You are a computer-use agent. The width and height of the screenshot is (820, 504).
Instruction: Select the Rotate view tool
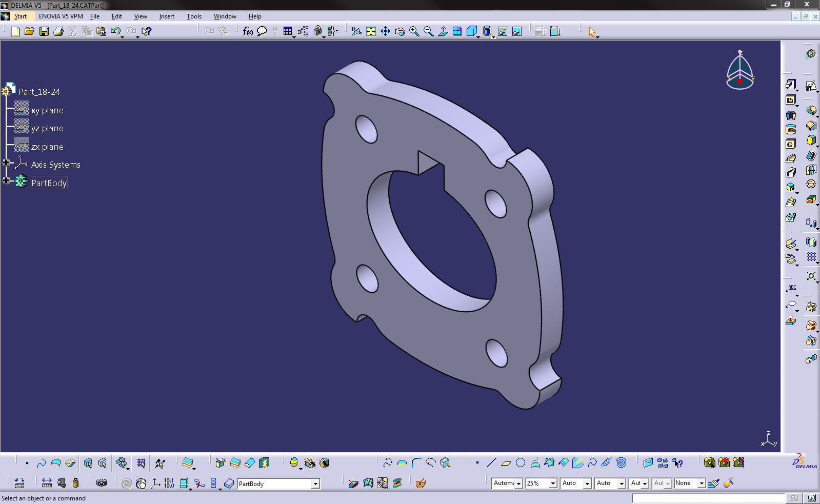tap(399, 31)
